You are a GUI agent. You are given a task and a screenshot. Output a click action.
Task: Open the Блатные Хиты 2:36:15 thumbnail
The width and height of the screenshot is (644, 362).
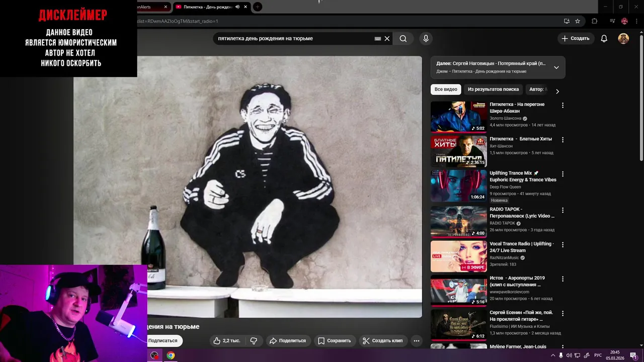point(458,151)
